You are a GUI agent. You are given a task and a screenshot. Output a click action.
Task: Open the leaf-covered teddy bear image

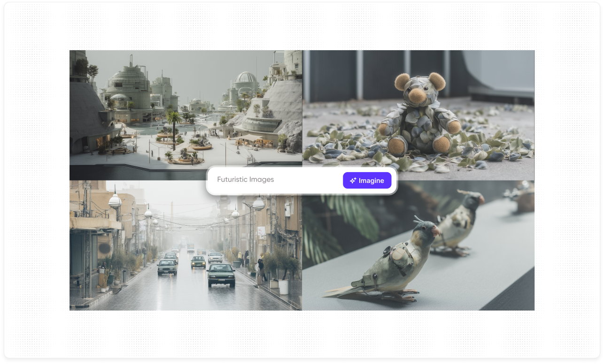(x=418, y=115)
